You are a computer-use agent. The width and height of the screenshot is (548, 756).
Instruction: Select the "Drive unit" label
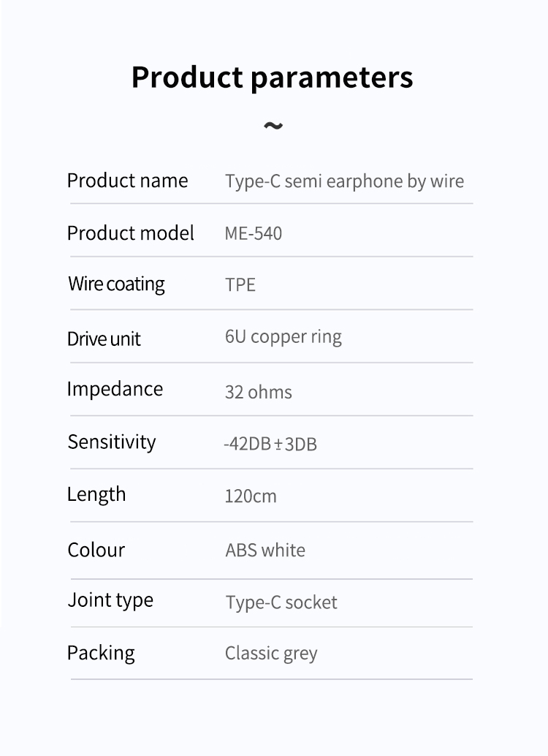point(104,339)
